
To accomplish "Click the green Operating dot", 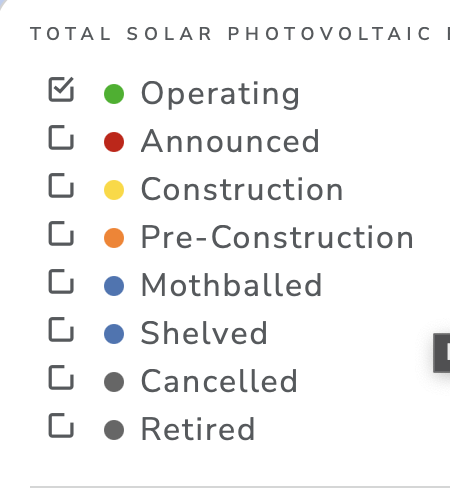I will (114, 94).
